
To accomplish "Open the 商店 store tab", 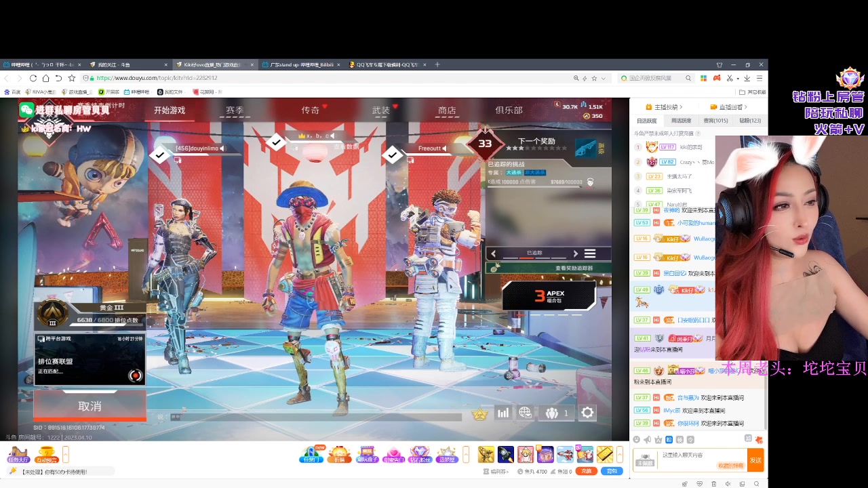I will pyautogui.click(x=447, y=110).
